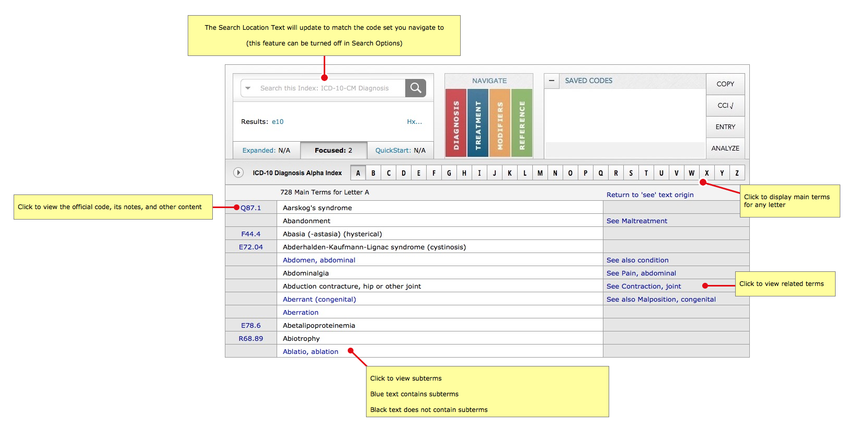Select letter L in alpha index
This screenshot has height=447, width=868.
(x=525, y=173)
